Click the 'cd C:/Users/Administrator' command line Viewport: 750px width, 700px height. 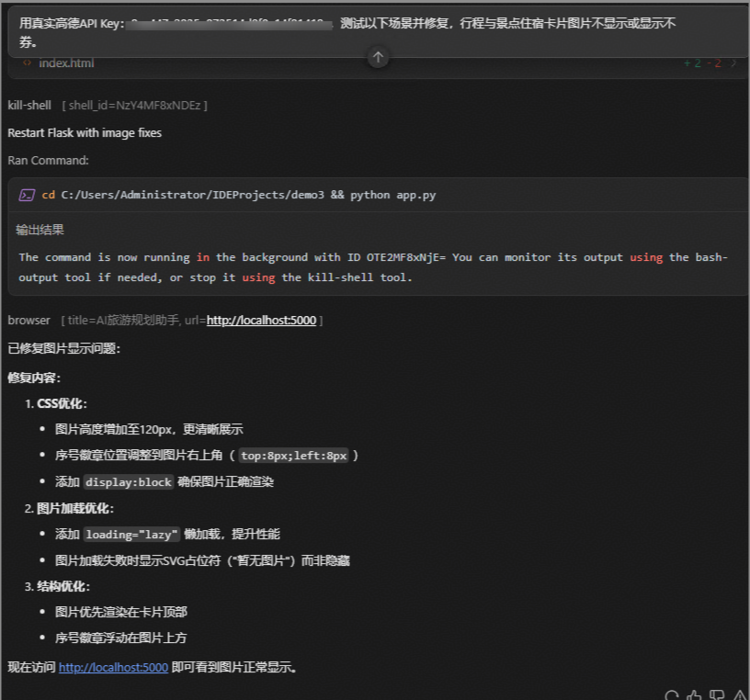[x=239, y=195]
